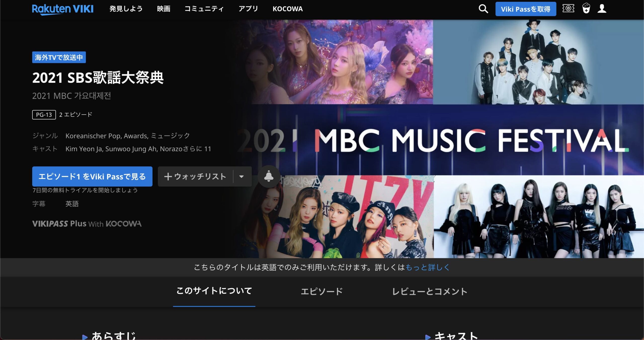Click the 7日間の無料トライアル text
The height and width of the screenshot is (340, 644).
(85, 190)
